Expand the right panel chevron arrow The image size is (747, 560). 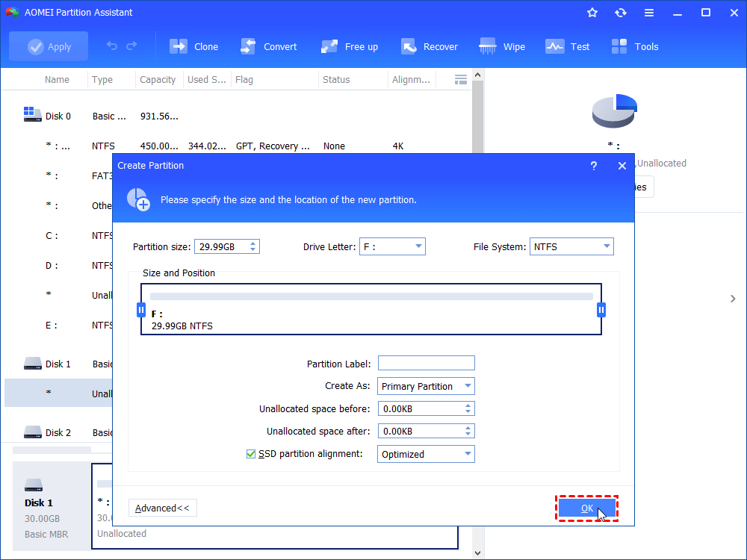pyautogui.click(x=733, y=299)
